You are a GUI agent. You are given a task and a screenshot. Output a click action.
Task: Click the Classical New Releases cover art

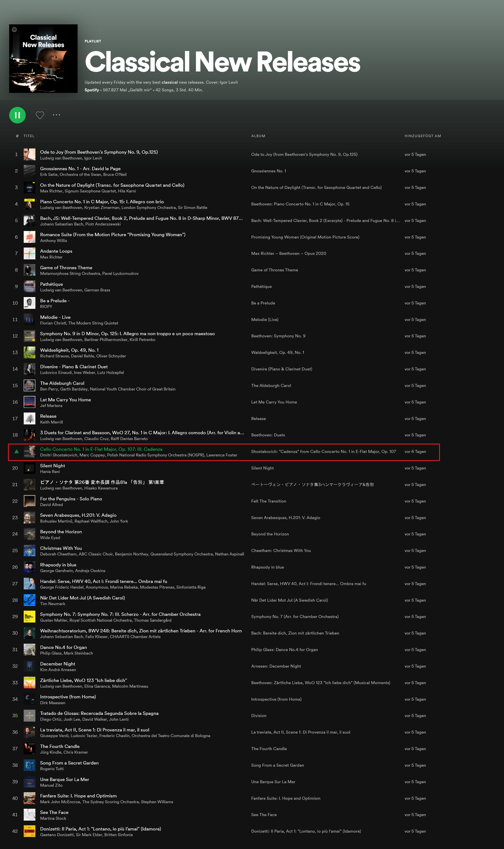click(x=43, y=58)
